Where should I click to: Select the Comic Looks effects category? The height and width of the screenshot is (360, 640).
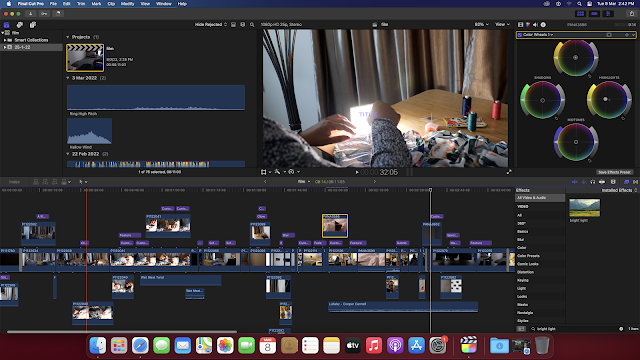click(x=528, y=264)
